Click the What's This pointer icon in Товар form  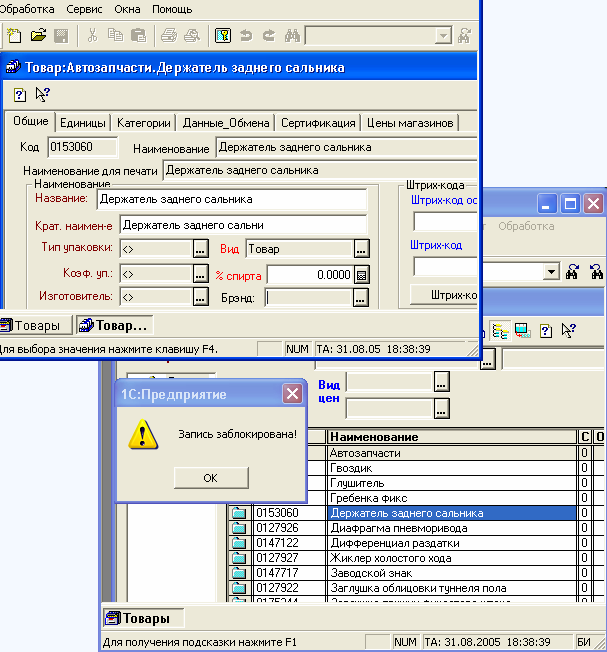tap(42, 94)
